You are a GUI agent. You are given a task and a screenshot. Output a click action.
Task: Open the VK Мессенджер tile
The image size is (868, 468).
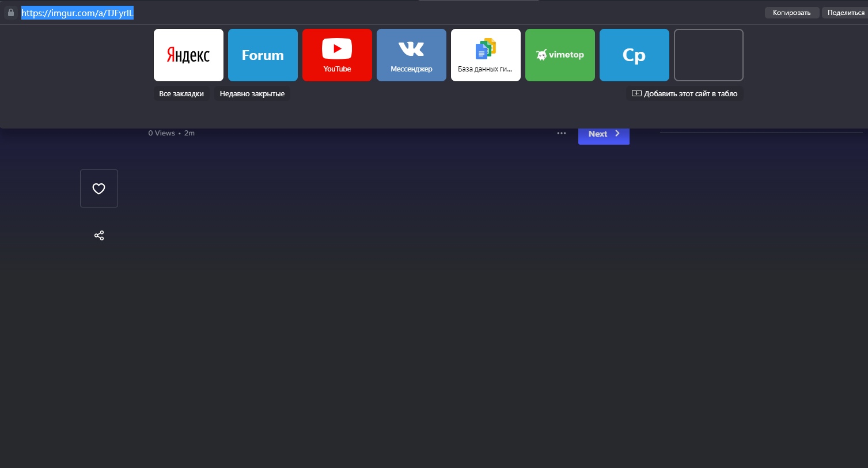click(x=411, y=55)
